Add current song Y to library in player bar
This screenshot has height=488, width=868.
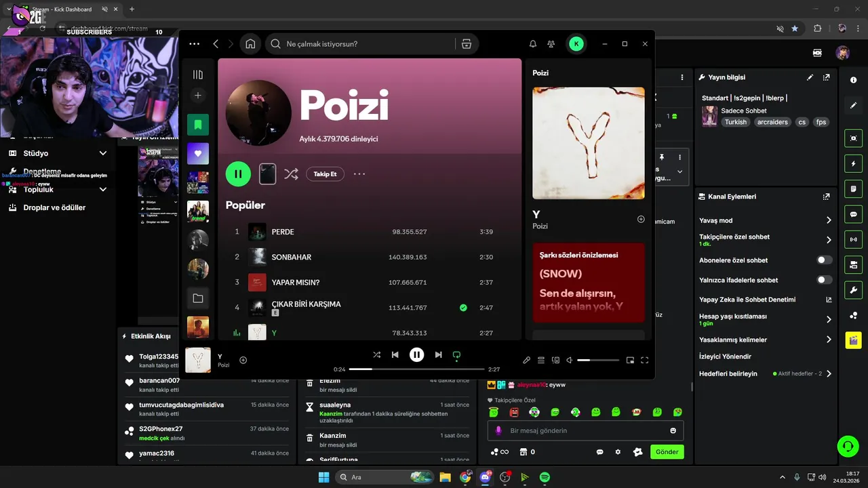click(x=243, y=361)
